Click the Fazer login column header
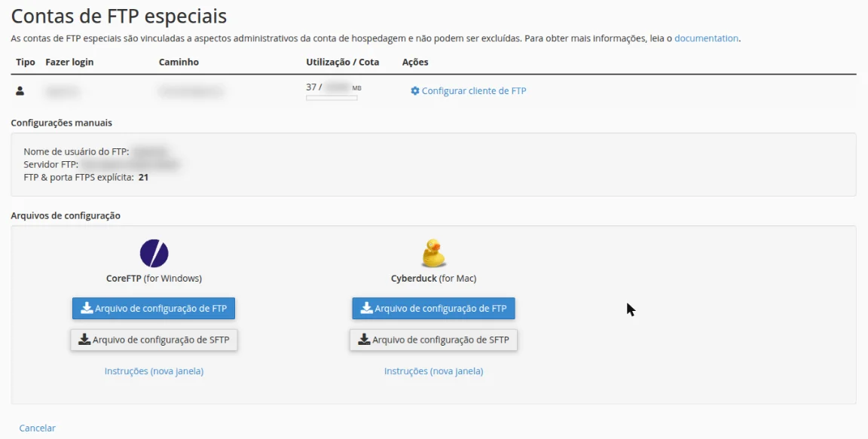 pyautogui.click(x=69, y=62)
